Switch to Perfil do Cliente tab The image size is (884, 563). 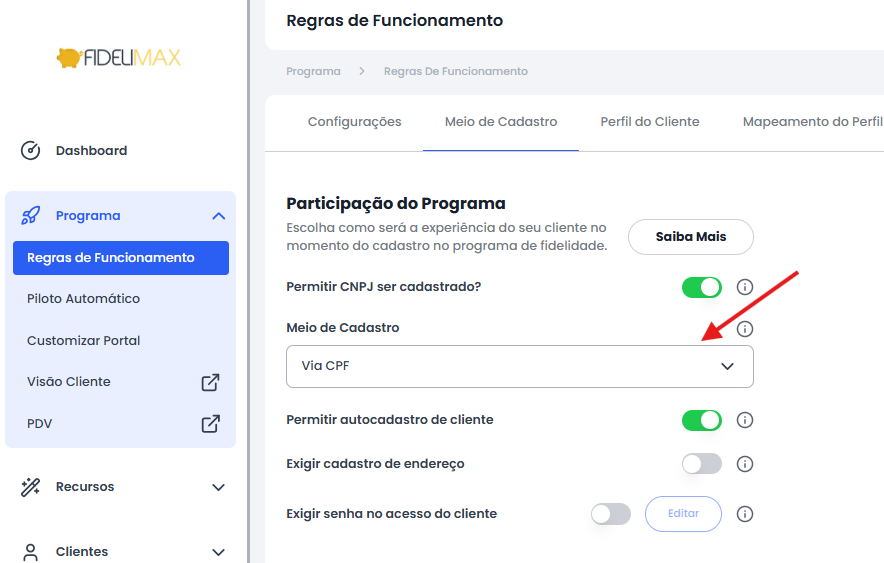click(x=650, y=122)
